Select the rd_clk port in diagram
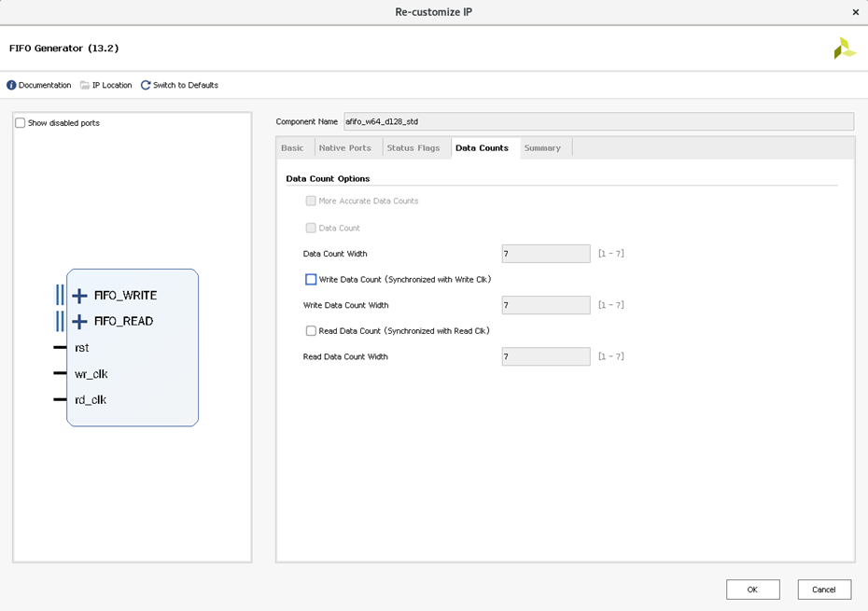 coord(91,399)
